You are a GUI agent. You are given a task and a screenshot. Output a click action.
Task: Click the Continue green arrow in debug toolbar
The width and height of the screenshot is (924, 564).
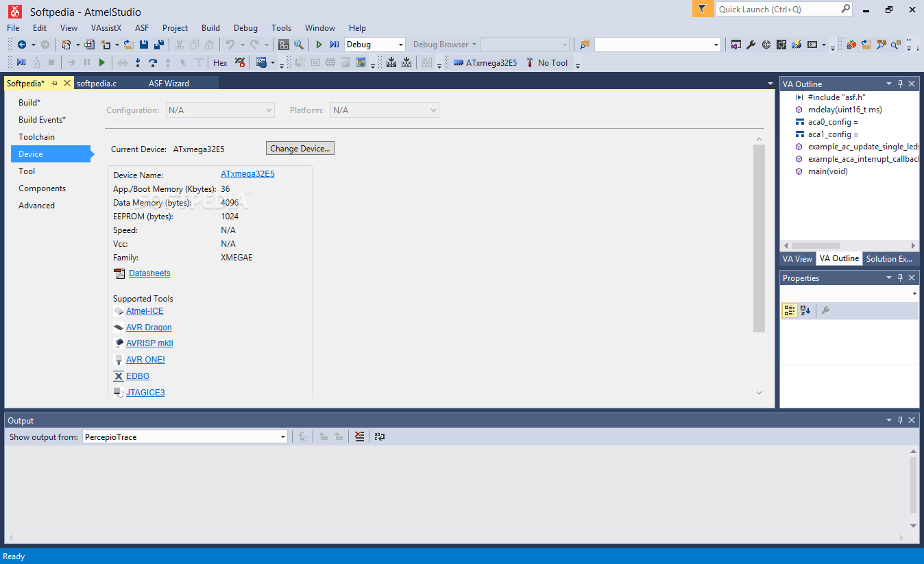click(102, 63)
